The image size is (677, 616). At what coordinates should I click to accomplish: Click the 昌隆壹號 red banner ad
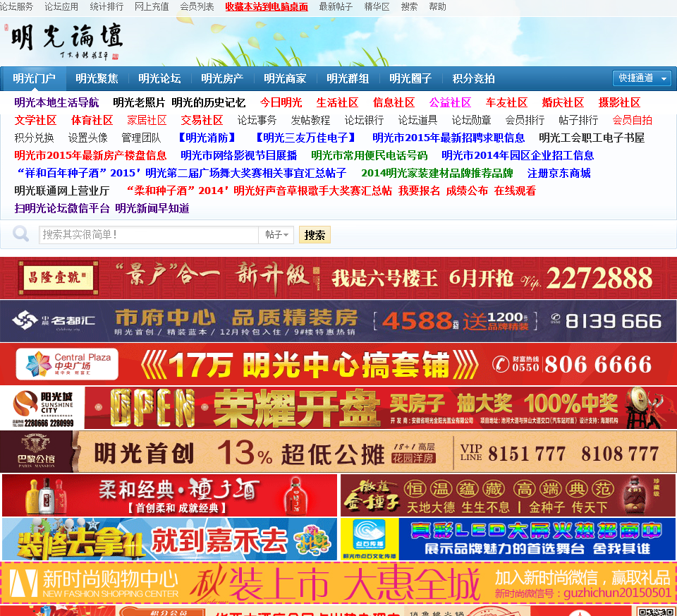[x=338, y=278]
